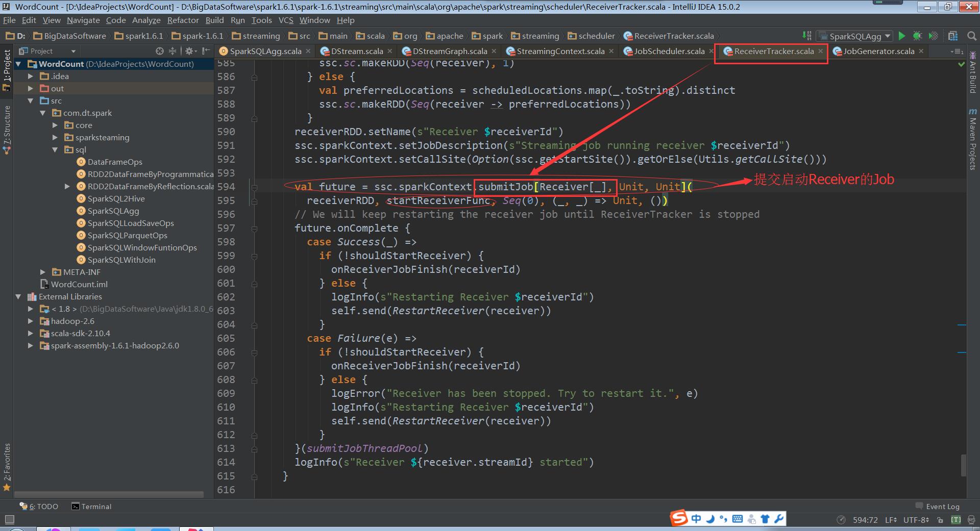Viewport: 980px width, 531px height.
Task: Collapse the WordCount project root
Action: (19, 64)
